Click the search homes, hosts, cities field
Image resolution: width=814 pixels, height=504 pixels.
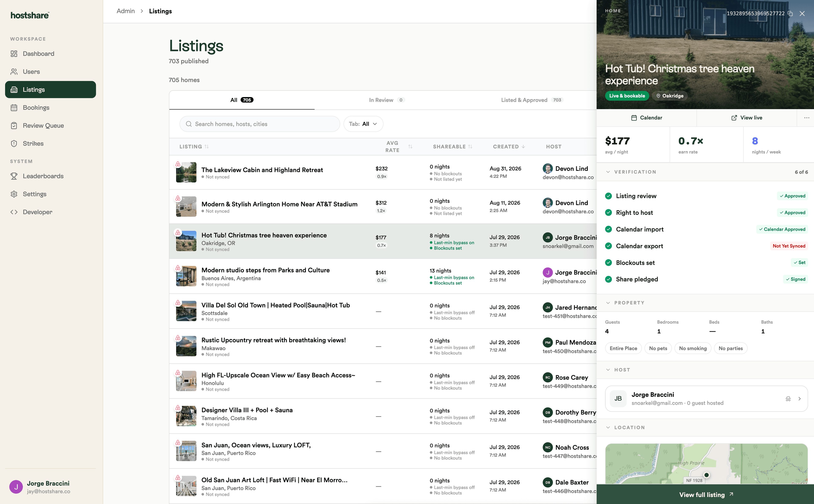(260, 124)
